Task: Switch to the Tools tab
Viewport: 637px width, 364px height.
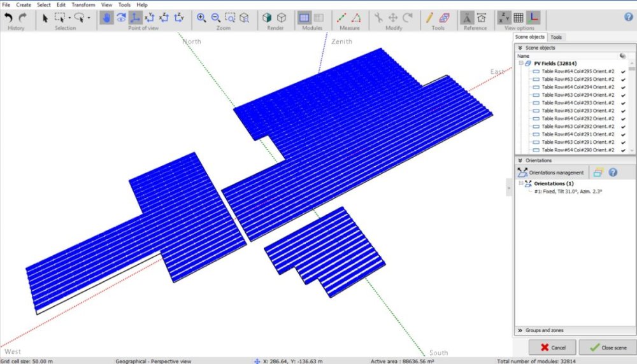Action: [556, 38]
